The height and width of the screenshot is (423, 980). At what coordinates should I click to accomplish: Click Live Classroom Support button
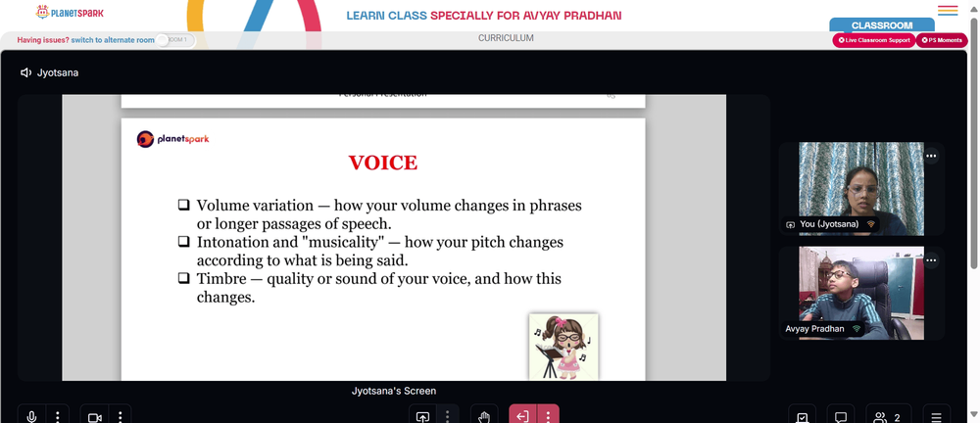click(x=874, y=40)
